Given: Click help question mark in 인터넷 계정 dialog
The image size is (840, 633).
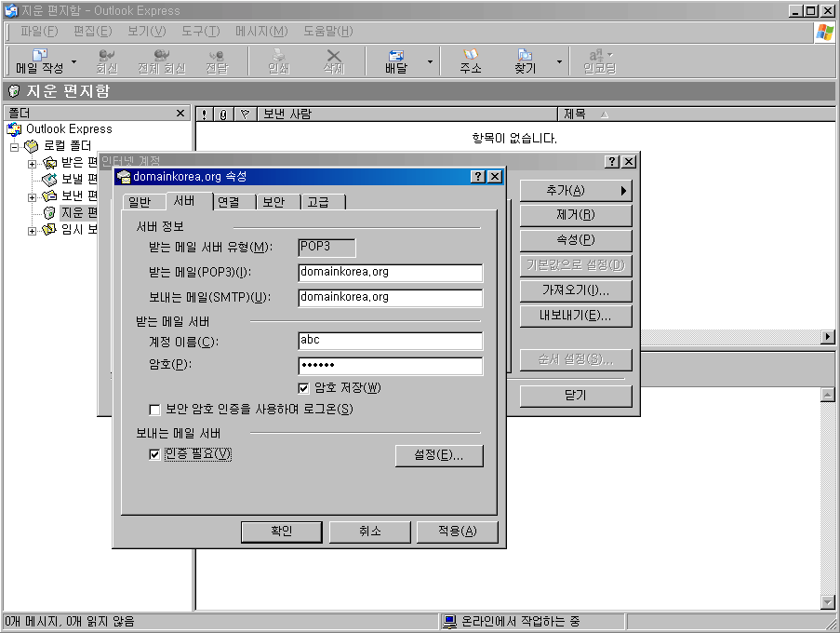Looking at the screenshot, I should (612, 161).
